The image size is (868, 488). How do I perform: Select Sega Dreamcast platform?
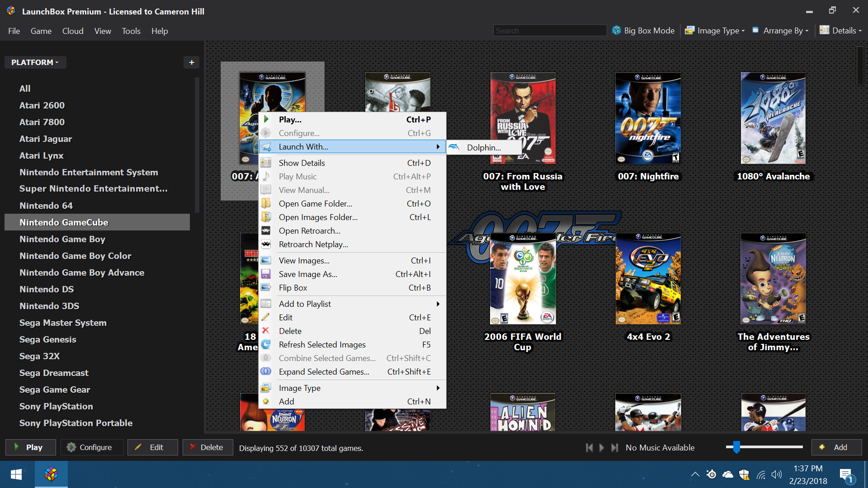pyautogui.click(x=54, y=373)
